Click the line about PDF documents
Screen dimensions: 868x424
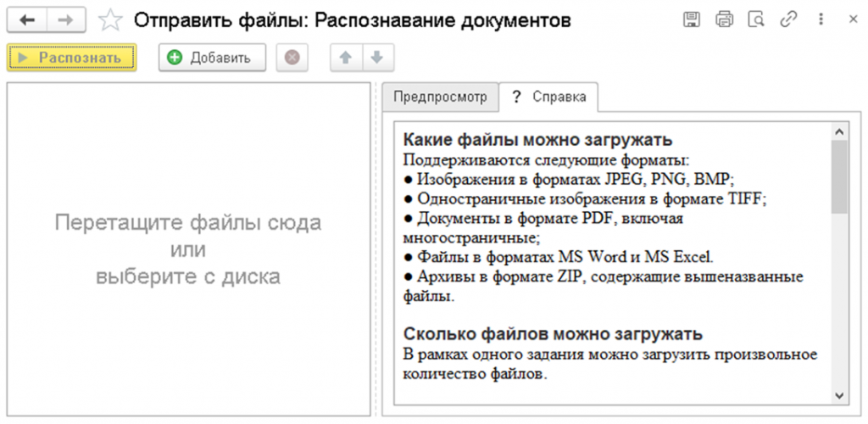(x=543, y=227)
